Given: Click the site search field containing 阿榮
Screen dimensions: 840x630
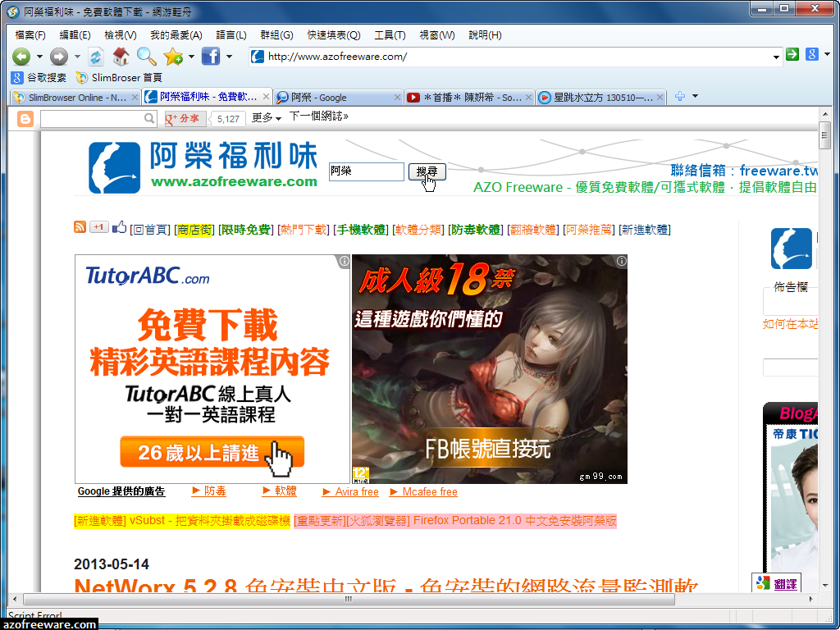Looking at the screenshot, I should coord(367,171).
